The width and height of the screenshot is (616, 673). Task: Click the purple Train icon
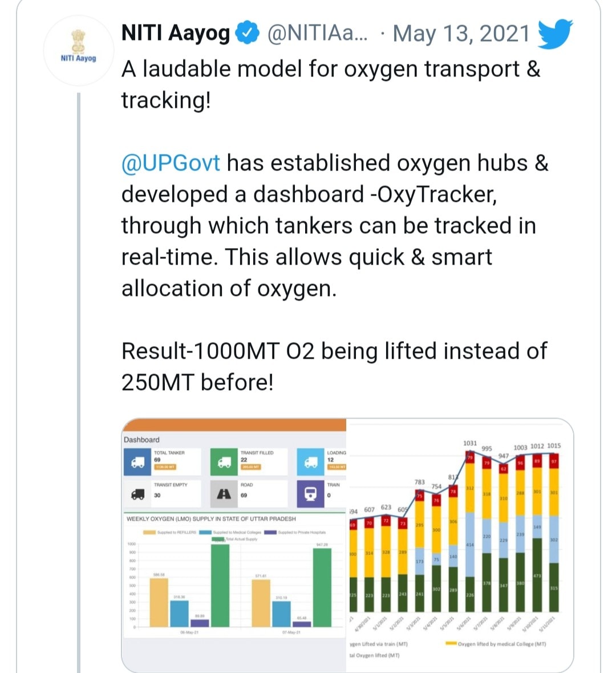click(x=310, y=494)
